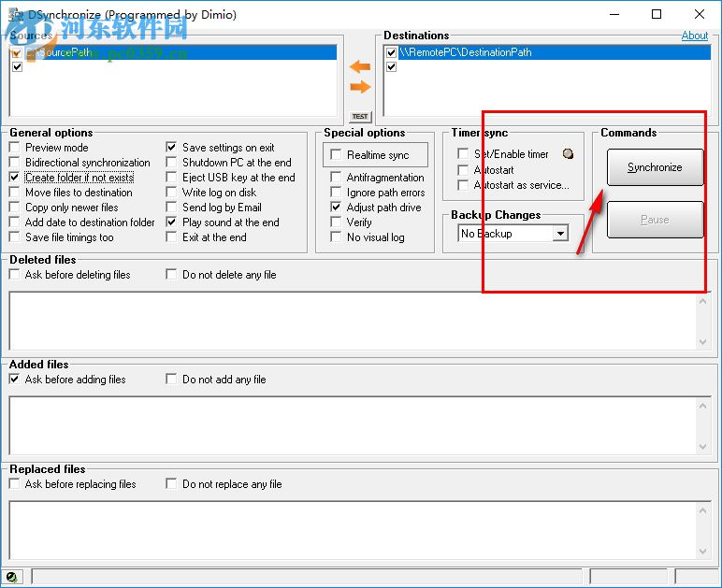The width and height of the screenshot is (722, 588).
Task: Check Eject USB key at the end
Action: click(x=171, y=177)
